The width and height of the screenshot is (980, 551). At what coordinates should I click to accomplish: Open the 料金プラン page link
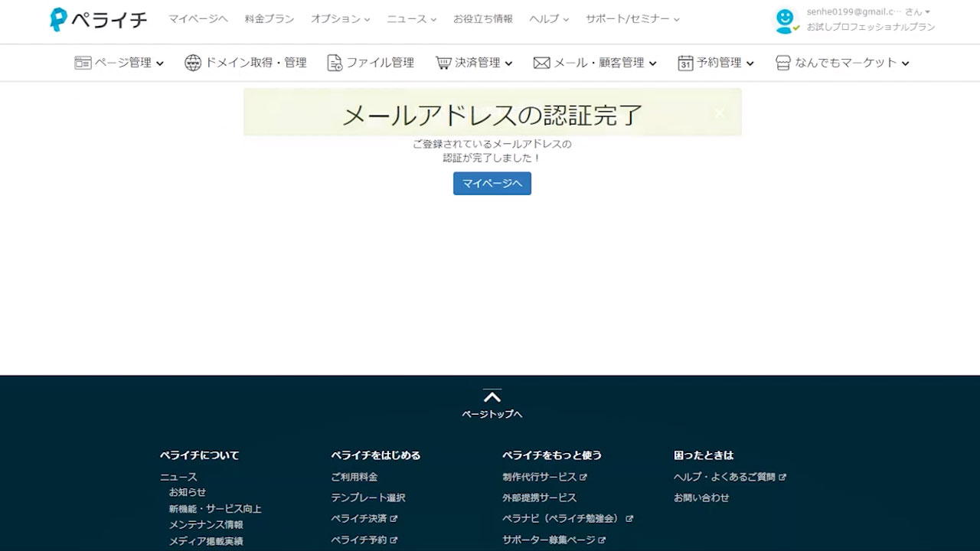(269, 19)
